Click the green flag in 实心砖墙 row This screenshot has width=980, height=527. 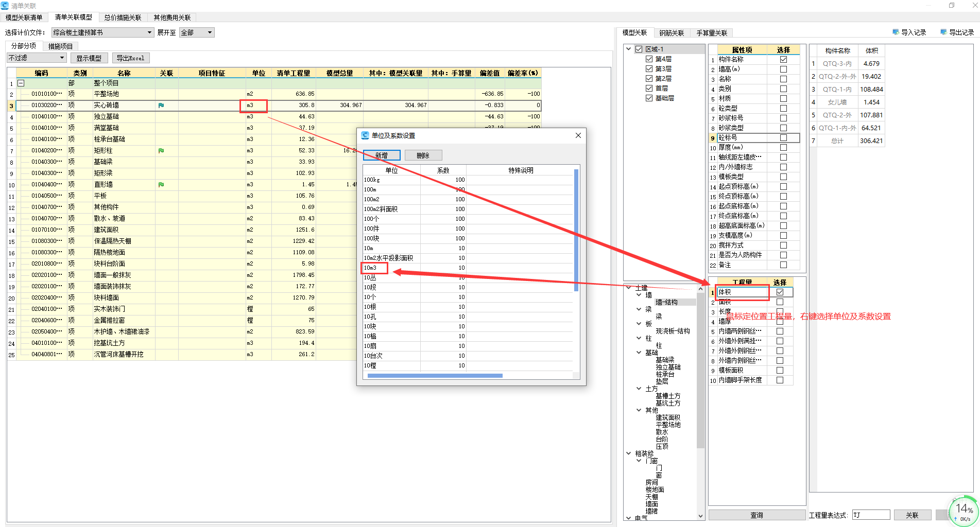tap(161, 105)
